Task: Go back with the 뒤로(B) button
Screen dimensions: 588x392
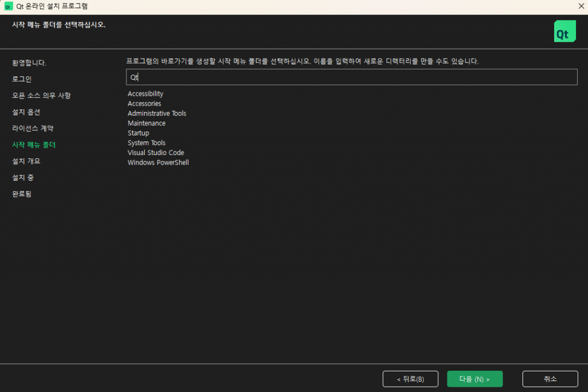Action: coord(410,379)
